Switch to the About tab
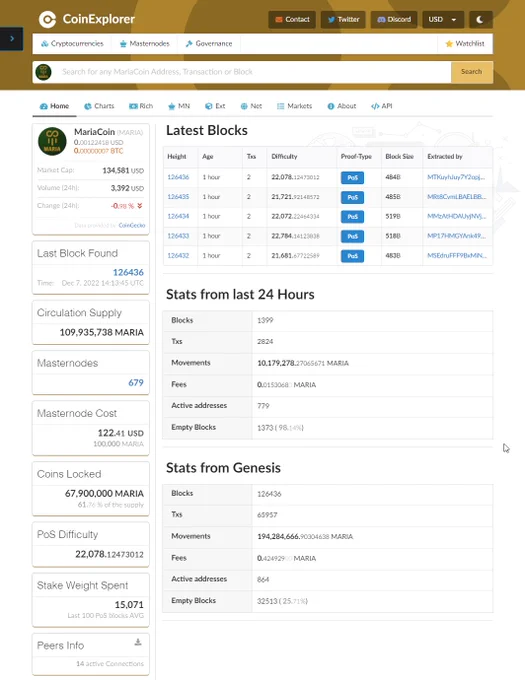 click(342, 106)
